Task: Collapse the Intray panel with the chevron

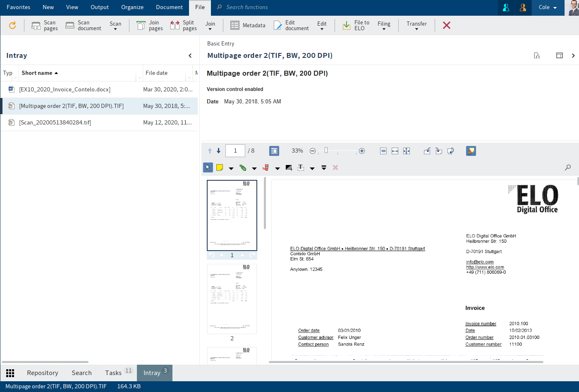Action: pos(190,55)
